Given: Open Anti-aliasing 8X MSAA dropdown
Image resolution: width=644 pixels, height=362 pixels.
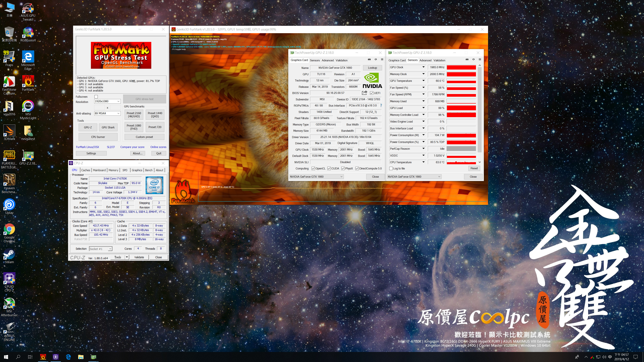Looking at the screenshot, I should click(x=107, y=113).
